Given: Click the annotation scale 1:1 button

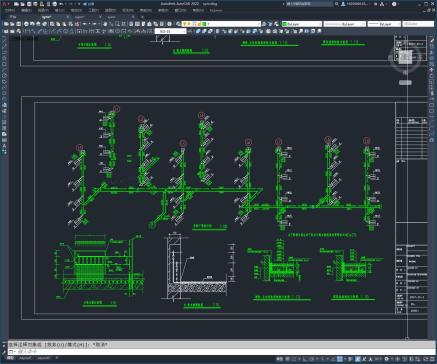Looking at the screenshot, I should tap(378, 359).
